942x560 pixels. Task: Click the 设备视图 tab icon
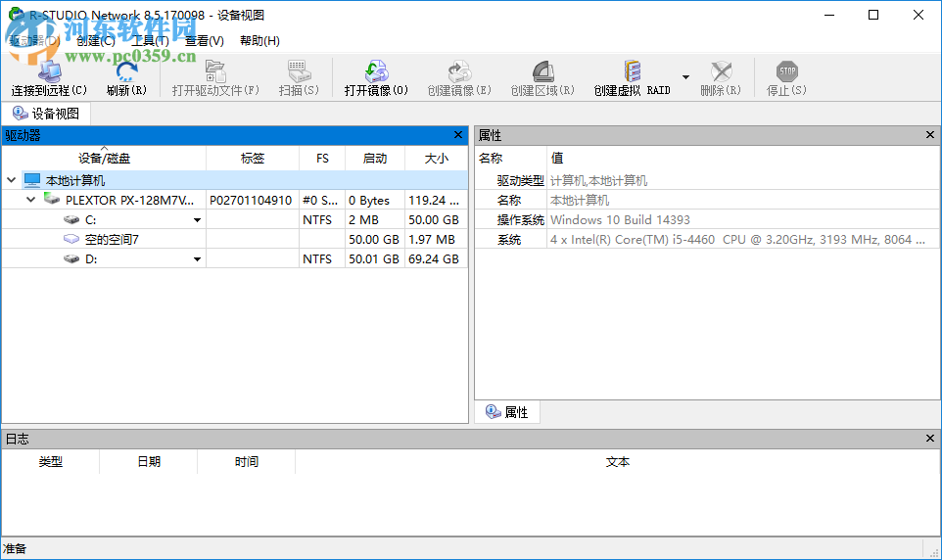[x=20, y=113]
